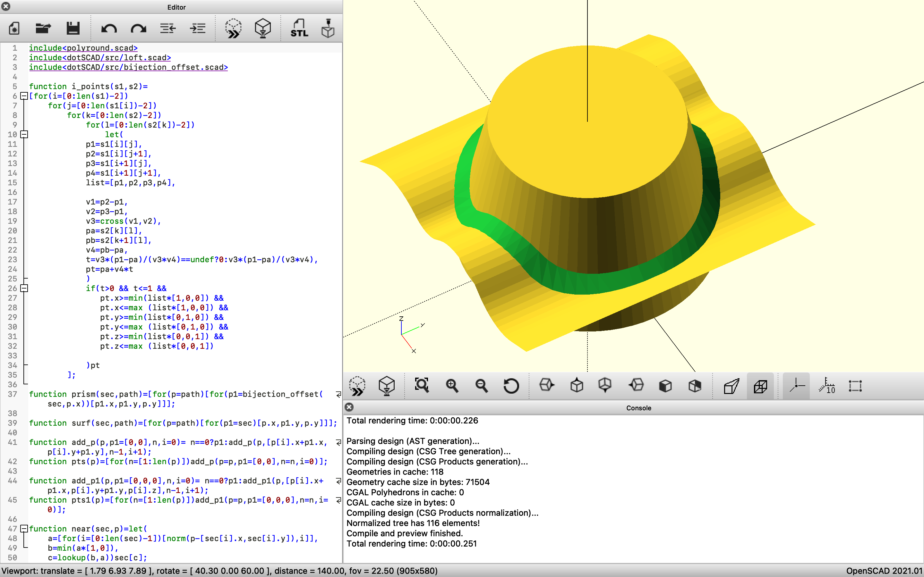Viewport: 924px width, 577px height.
Task: Toggle the Show Scale Markers button
Action: click(826, 385)
